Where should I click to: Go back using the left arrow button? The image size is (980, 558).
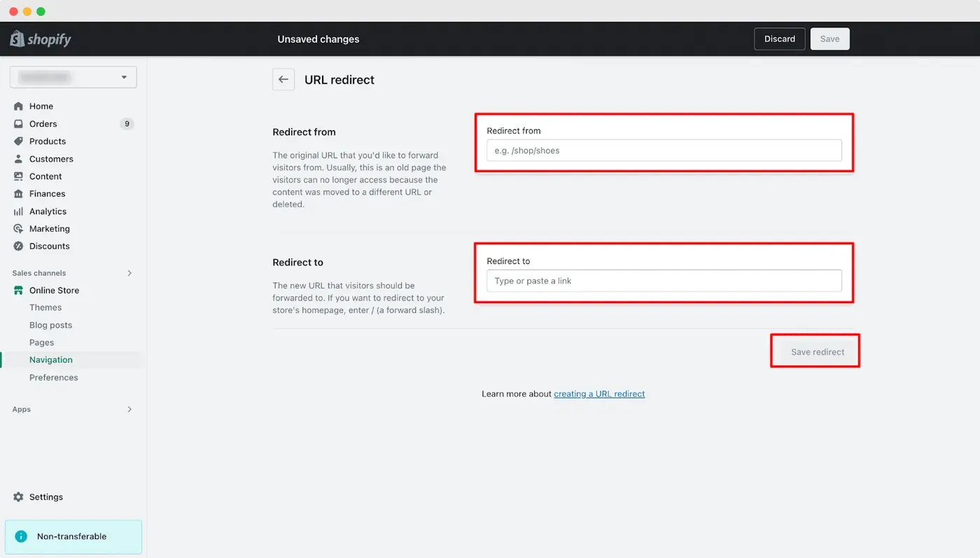[x=283, y=80]
